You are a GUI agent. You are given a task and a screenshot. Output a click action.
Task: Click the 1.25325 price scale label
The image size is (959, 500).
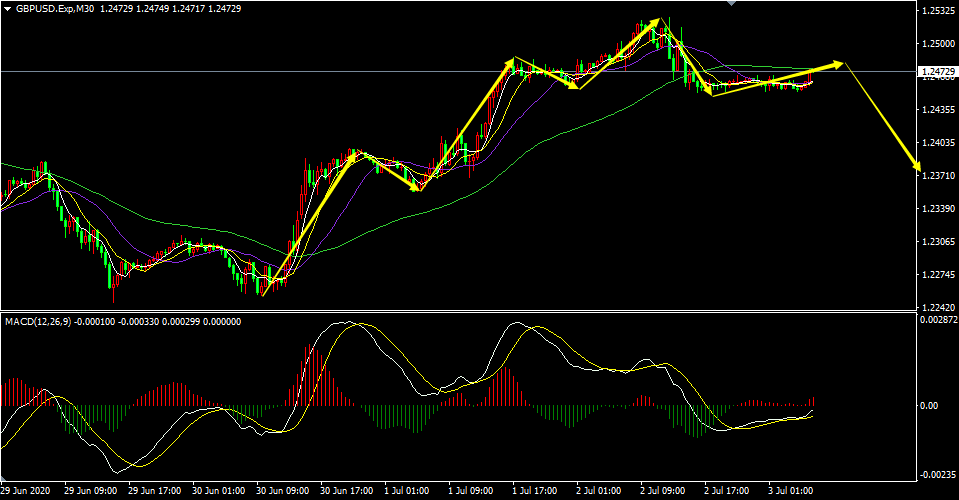click(x=938, y=10)
